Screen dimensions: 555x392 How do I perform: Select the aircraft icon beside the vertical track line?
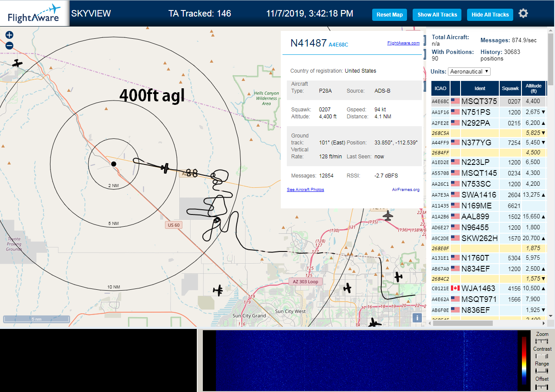[398, 276]
